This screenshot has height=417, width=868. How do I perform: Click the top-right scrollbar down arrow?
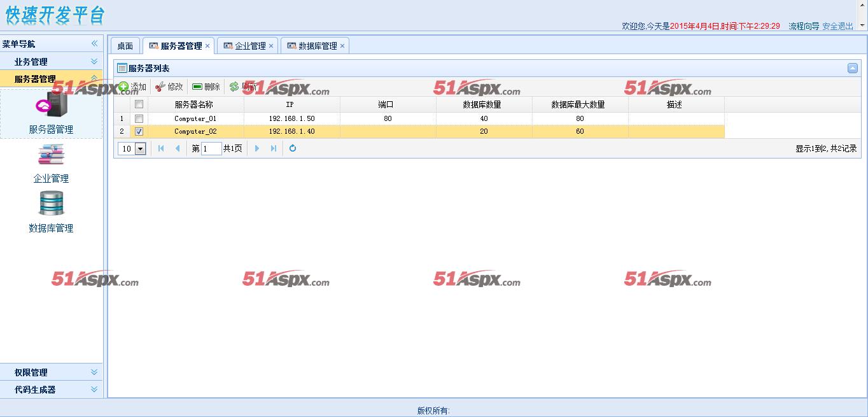click(x=862, y=26)
